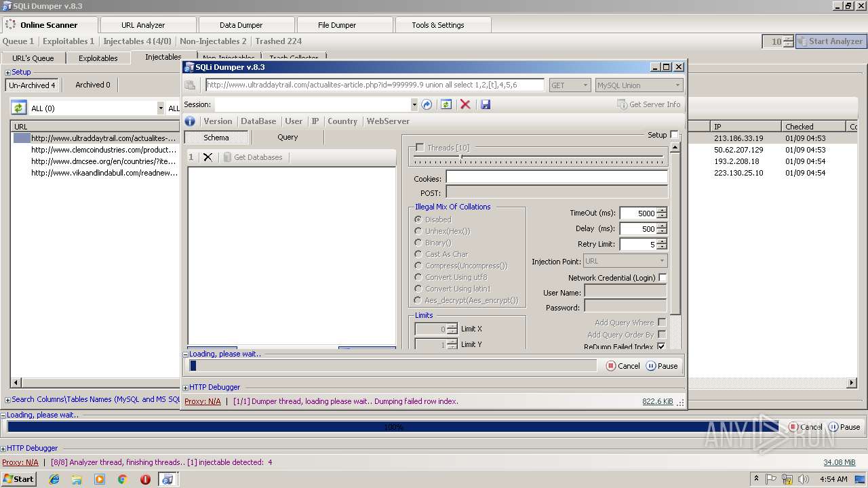Click the dumper loading progress bar

click(393, 366)
